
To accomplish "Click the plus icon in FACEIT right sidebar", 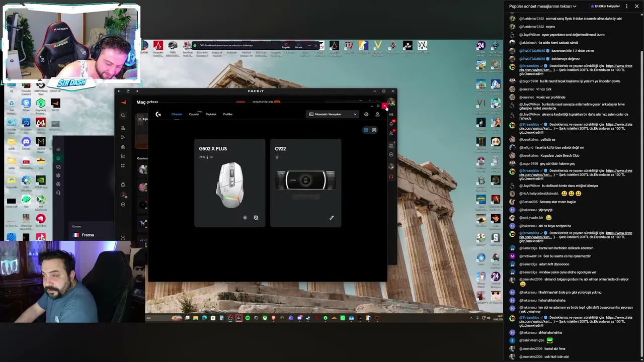I will (391, 154).
